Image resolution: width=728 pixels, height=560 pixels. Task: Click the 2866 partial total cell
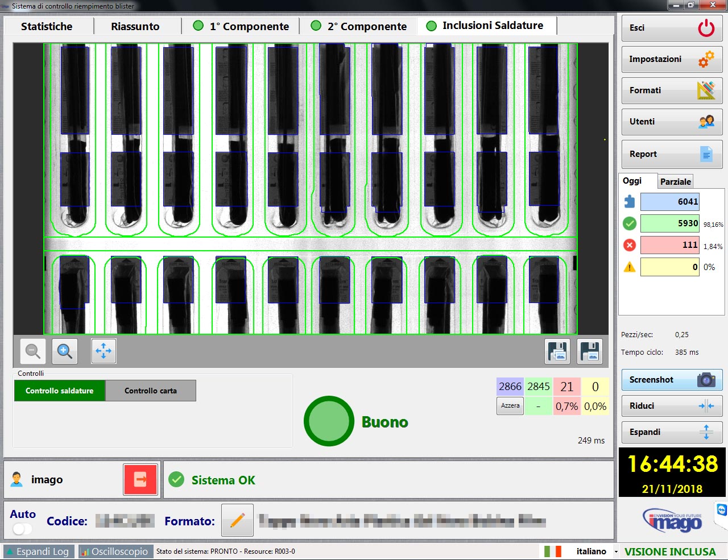[x=510, y=387]
